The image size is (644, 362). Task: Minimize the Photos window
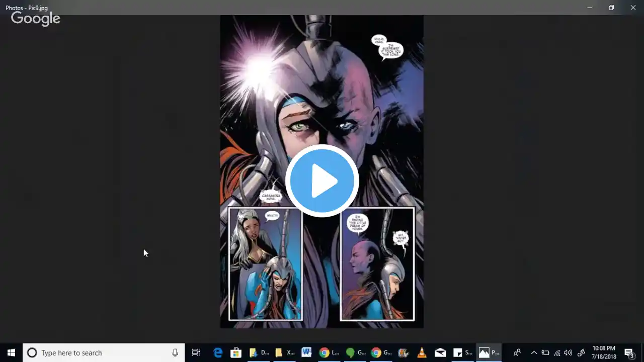590,8
